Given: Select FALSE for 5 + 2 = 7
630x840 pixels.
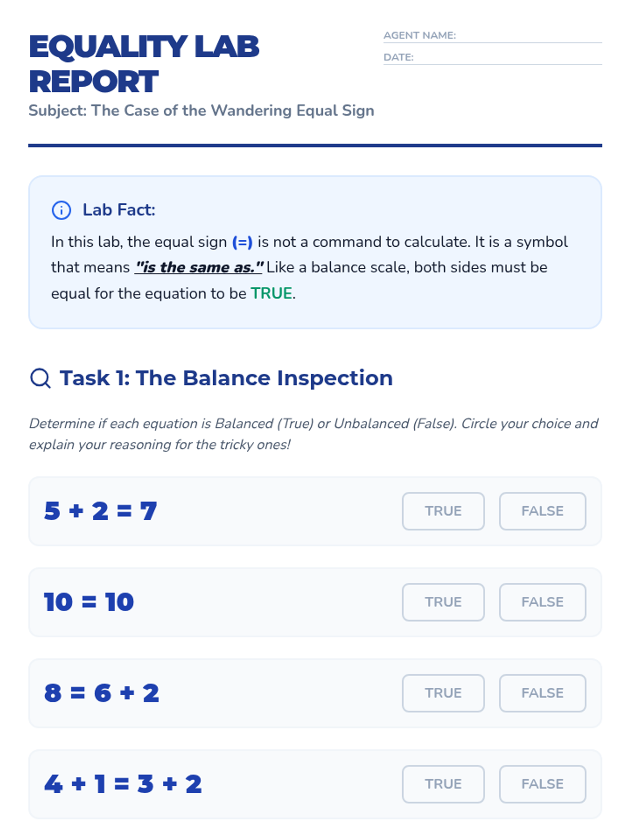Looking at the screenshot, I should (x=542, y=511).
